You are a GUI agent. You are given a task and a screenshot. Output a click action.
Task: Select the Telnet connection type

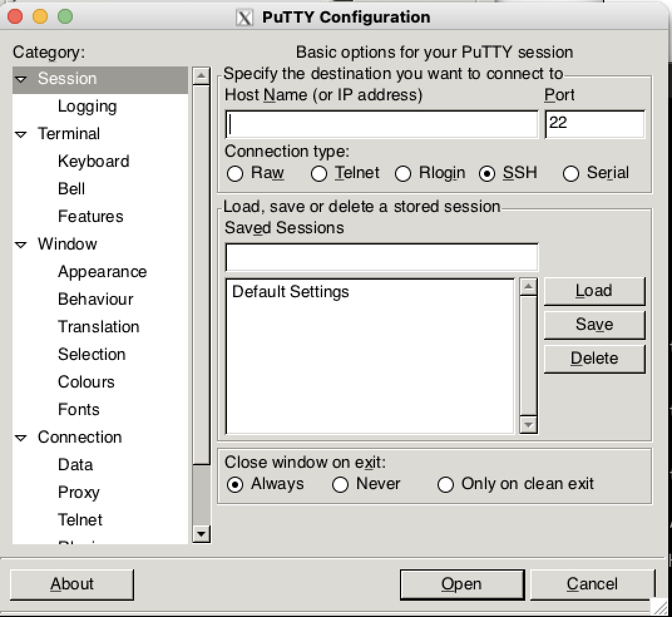[319, 174]
